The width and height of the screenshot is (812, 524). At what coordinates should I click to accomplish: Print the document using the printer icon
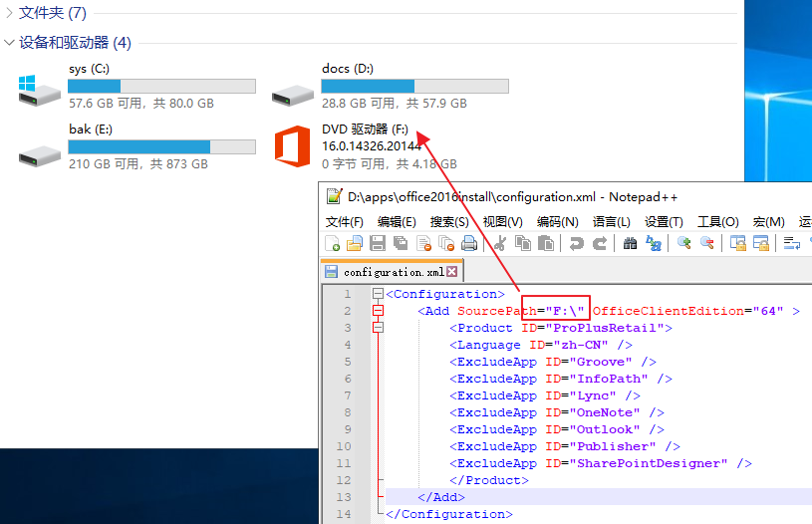(x=469, y=243)
